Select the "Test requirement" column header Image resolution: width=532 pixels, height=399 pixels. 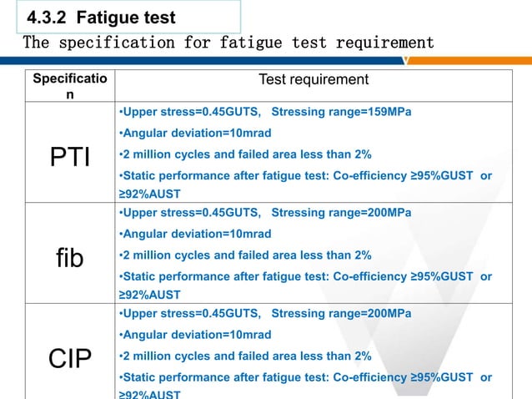[x=313, y=80]
